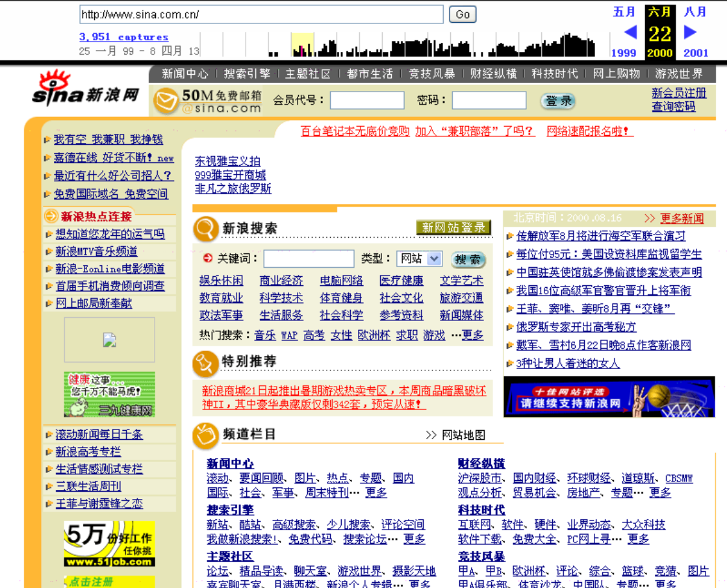Open 免费国际域名 免费空间 link
Image resolution: width=727 pixels, height=588 pixels.
[111, 194]
